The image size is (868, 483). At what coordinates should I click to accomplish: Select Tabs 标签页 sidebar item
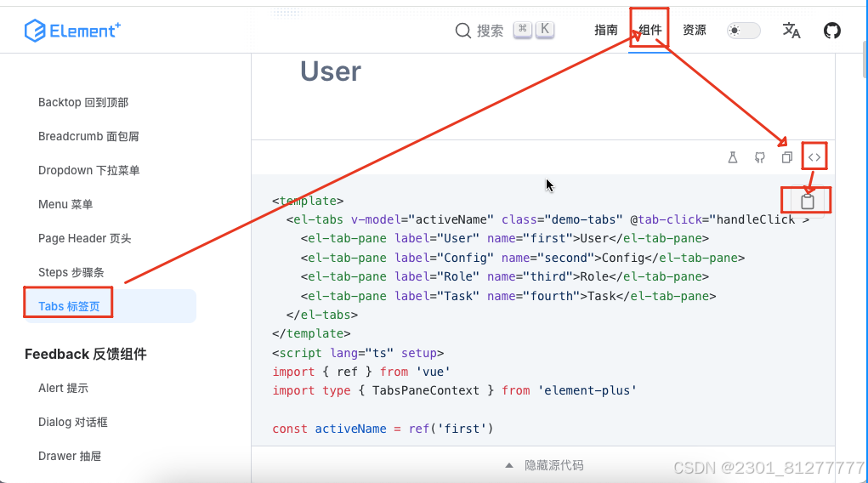pyautogui.click(x=110, y=306)
